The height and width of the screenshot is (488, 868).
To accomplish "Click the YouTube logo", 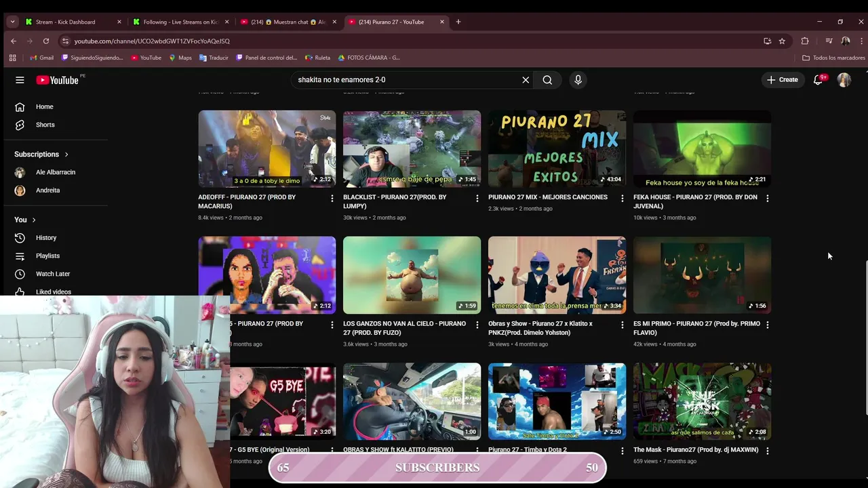I will point(58,80).
